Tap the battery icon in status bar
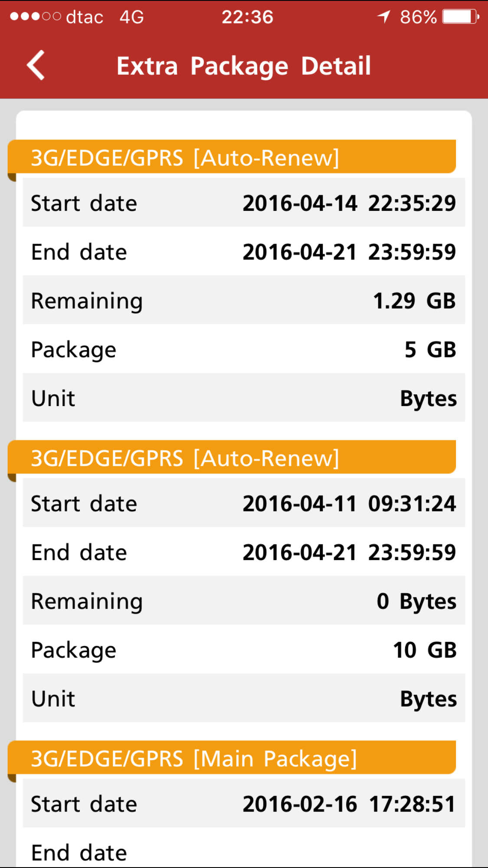This screenshot has height=868, width=488. (x=460, y=17)
